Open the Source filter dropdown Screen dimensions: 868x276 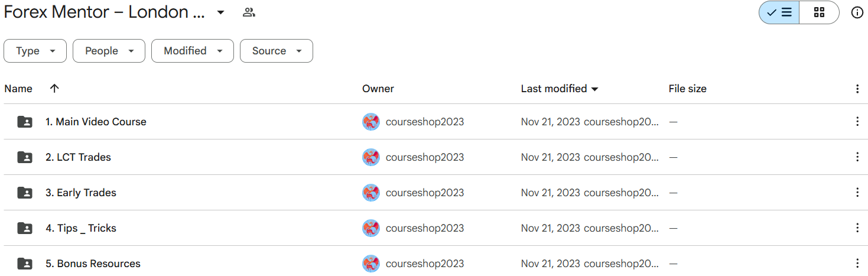[276, 51]
